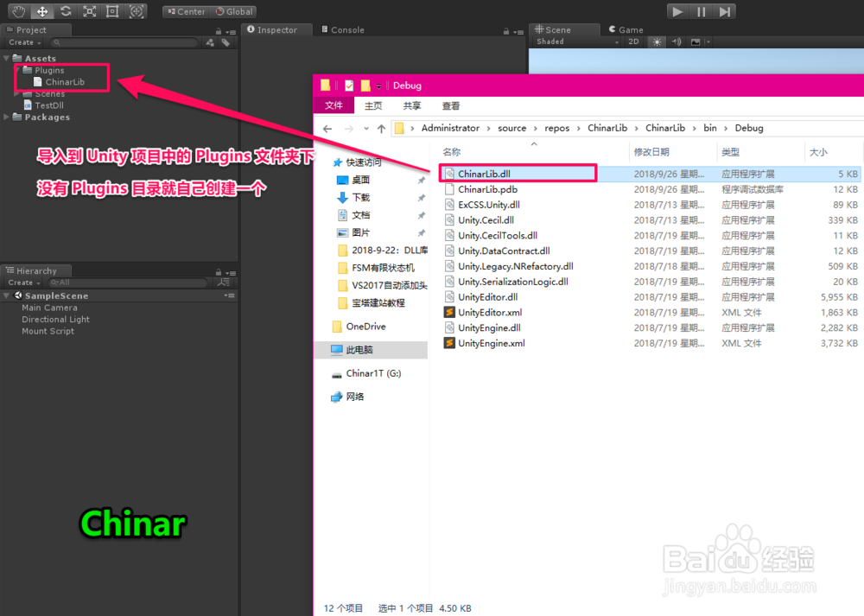
Task: Expand the Packages tree item
Action: click(x=6, y=117)
